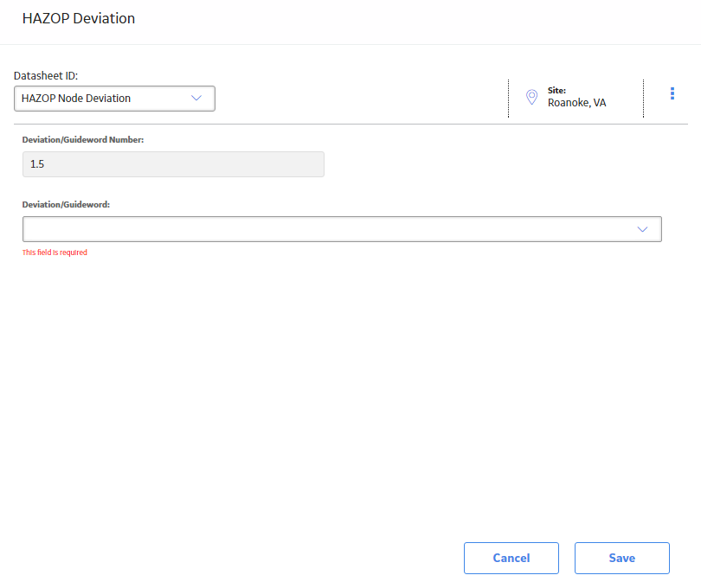Focus the empty Deviation/Guideword field
This screenshot has height=588, width=701.
pos(342,229)
